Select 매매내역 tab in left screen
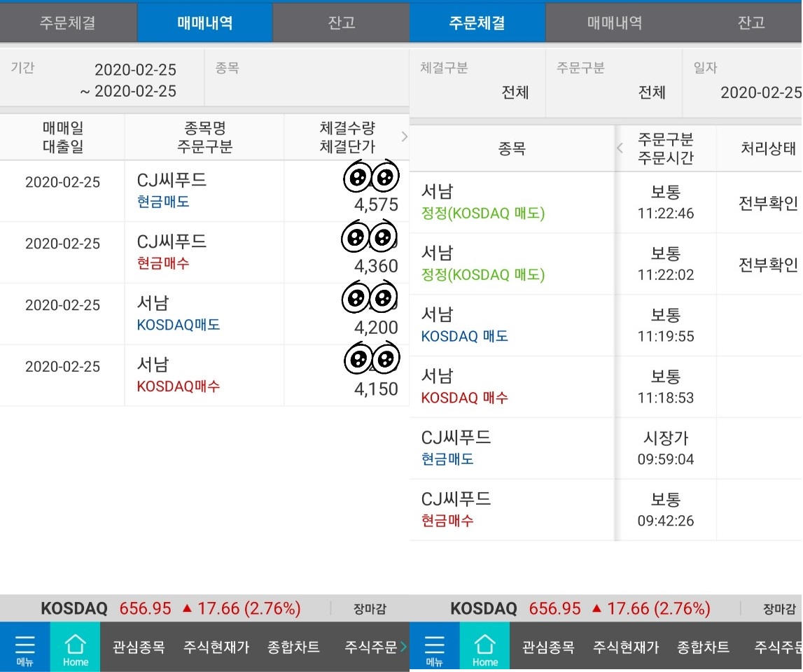The height and width of the screenshot is (672, 803). pyautogui.click(x=205, y=22)
